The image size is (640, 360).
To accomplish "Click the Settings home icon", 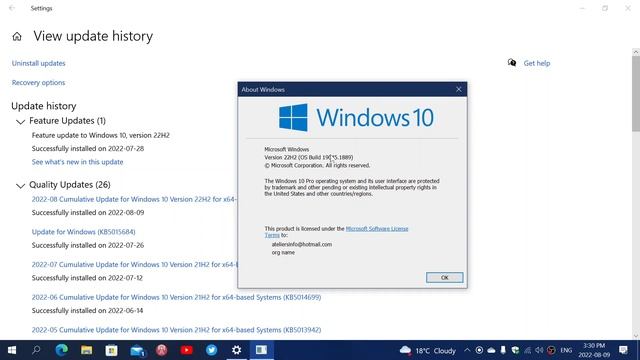I will coord(17,37).
